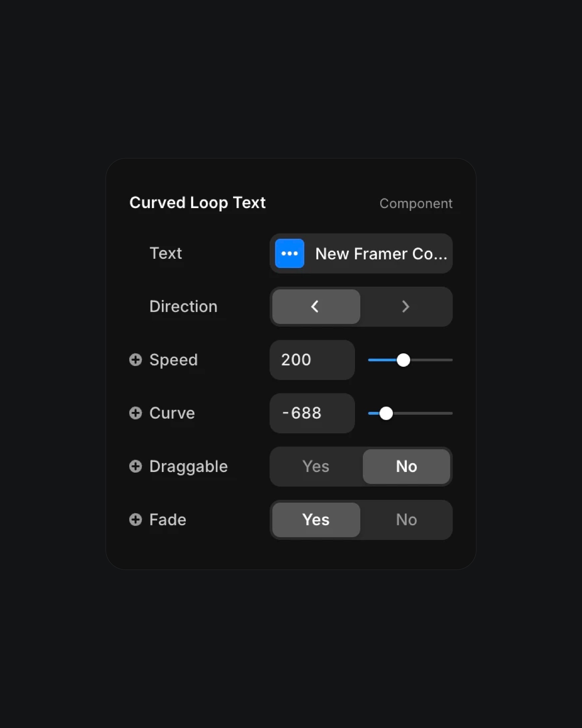
Task: Click the Text property label
Action: [166, 253]
